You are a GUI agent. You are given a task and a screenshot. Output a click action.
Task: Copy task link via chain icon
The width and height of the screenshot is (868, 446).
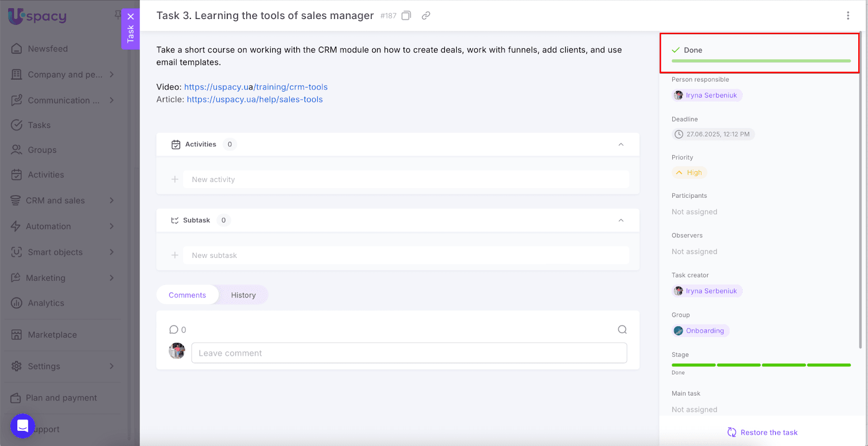pos(426,16)
